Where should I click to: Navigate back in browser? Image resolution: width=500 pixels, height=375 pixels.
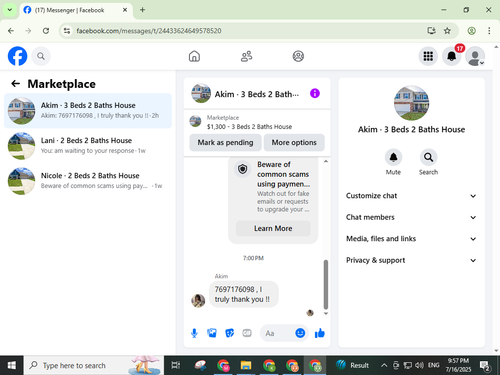click(11, 31)
